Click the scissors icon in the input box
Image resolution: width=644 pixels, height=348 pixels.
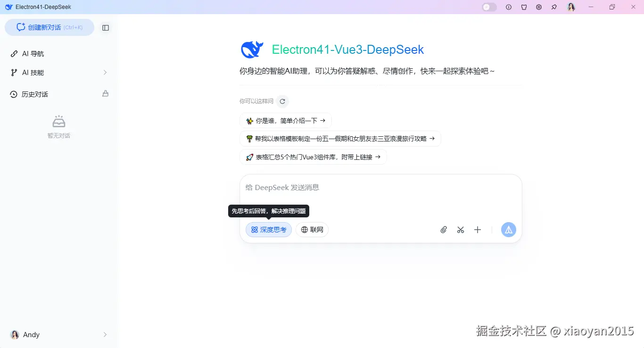coord(461,230)
